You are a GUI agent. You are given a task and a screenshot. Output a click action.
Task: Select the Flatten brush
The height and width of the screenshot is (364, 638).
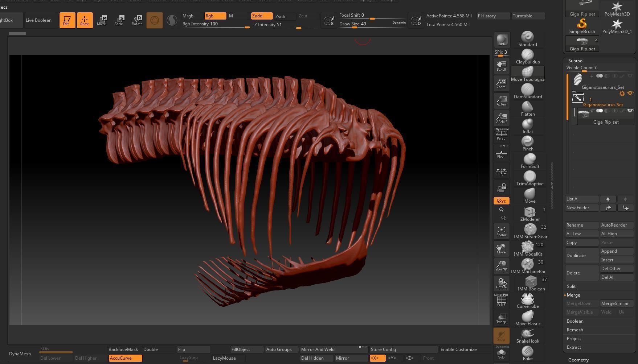527,108
